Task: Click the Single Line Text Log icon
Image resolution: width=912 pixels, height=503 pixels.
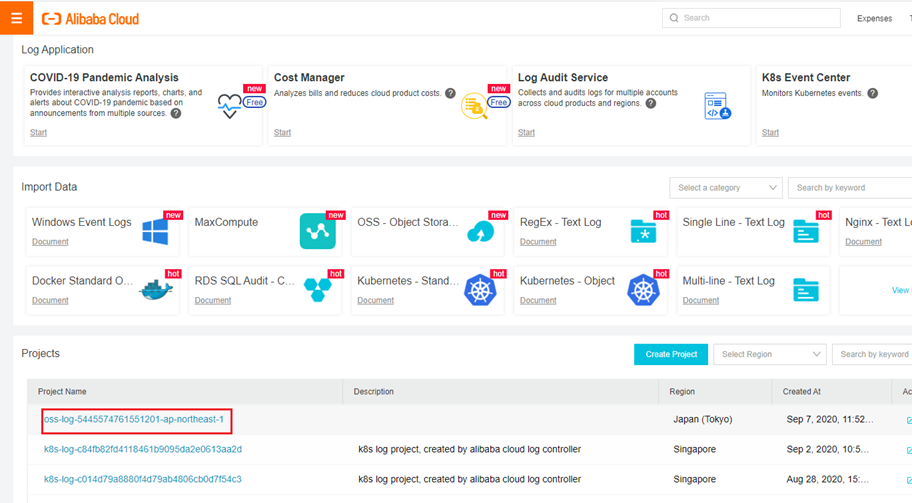Action: tap(806, 231)
